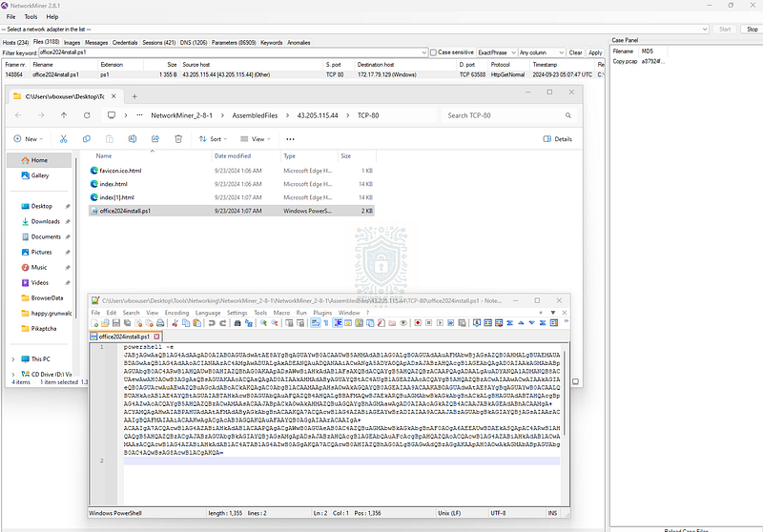
Task: Expand This PC tree node
Action: pyautogui.click(x=13, y=359)
